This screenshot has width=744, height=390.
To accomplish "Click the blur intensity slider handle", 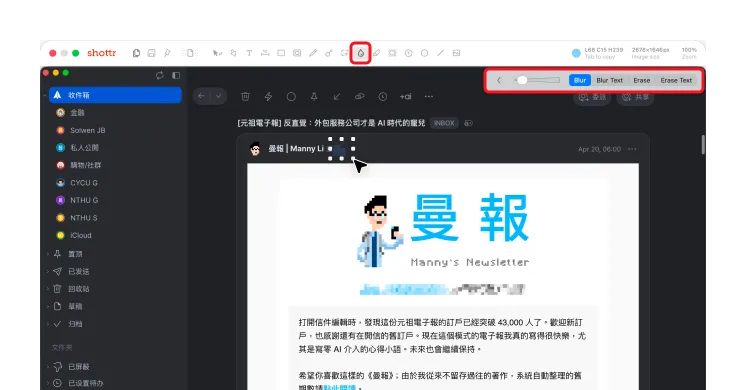I will click(x=522, y=80).
